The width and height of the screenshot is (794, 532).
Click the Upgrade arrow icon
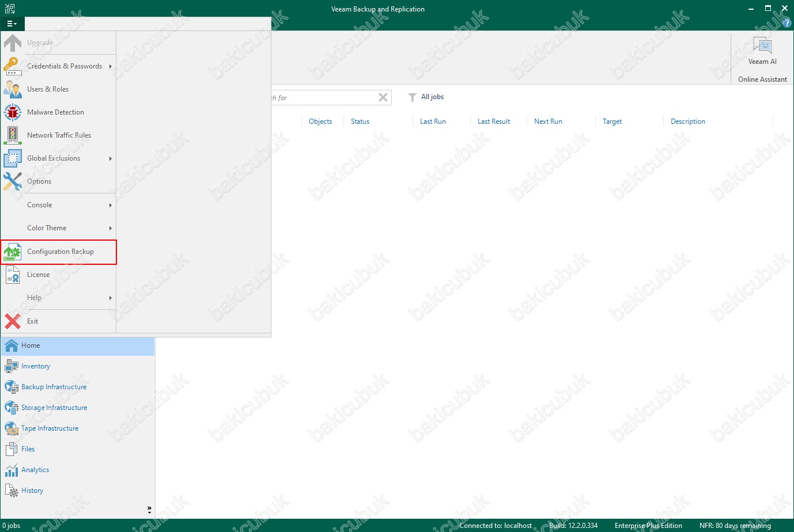point(12,43)
